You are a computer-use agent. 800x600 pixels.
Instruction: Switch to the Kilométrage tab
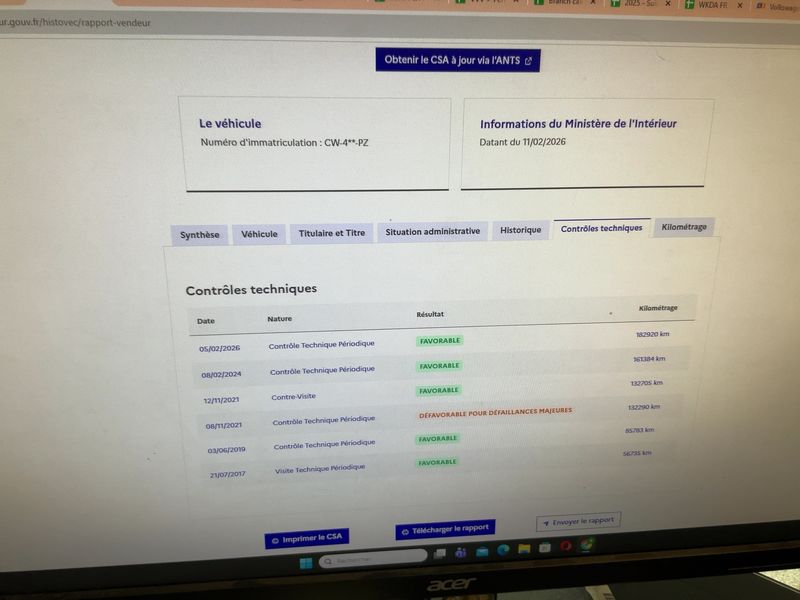[x=684, y=227]
